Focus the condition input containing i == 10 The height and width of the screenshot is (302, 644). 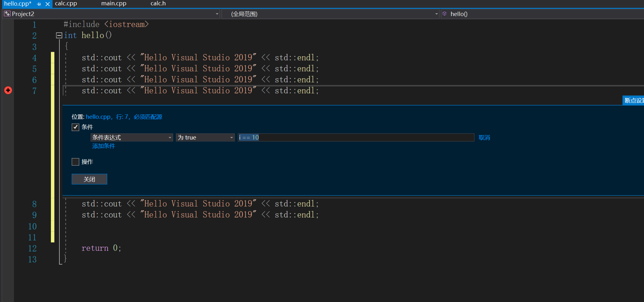[356, 137]
